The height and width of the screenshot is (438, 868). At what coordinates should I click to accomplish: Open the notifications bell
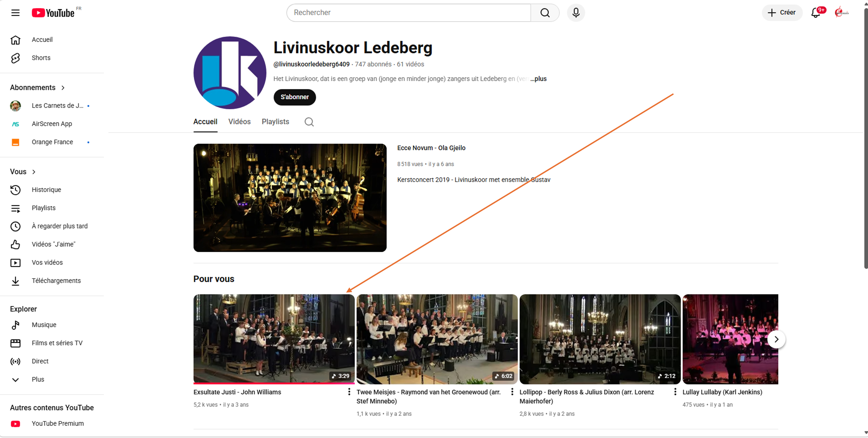pos(816,13)
